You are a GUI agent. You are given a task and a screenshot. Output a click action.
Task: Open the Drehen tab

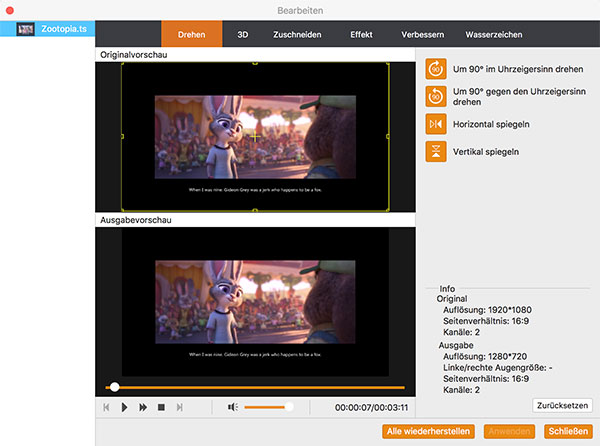pyautogui.click(x=192, y=34)
